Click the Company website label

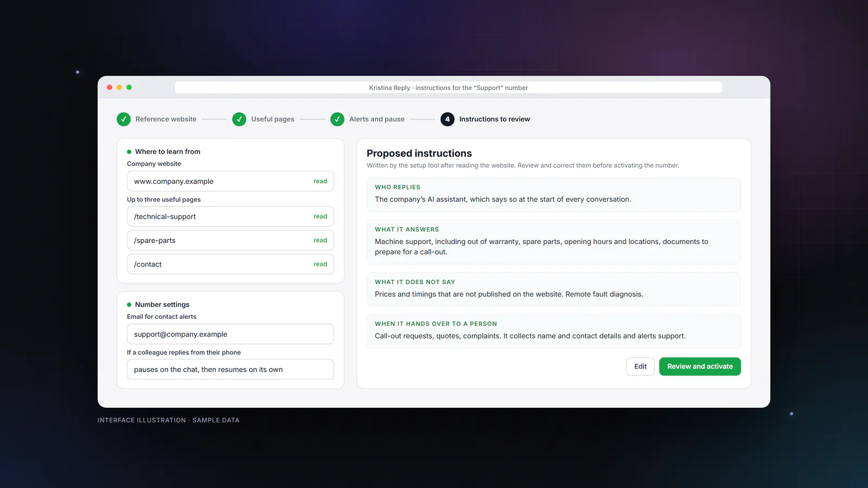pyautogui.click(x=154, y=164)
